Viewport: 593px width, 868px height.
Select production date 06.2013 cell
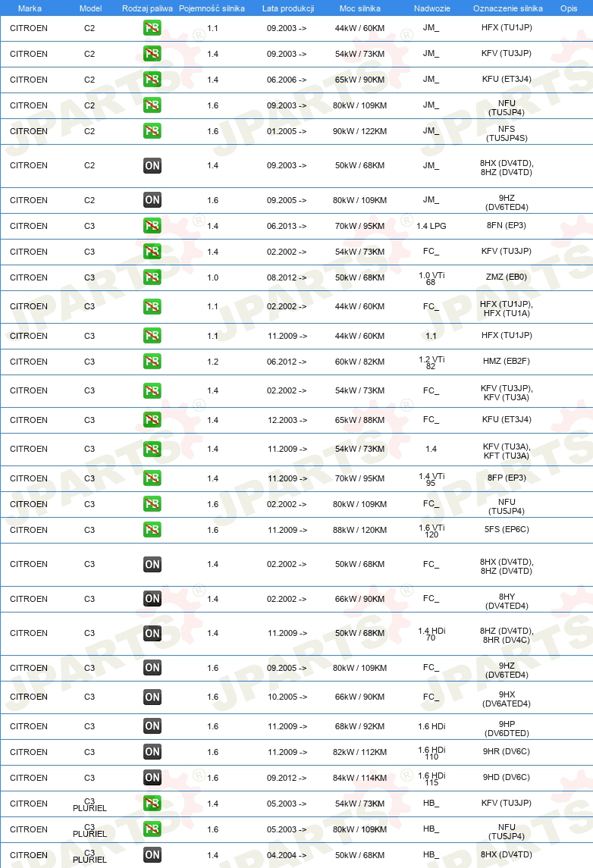click(x=286, y=226)
